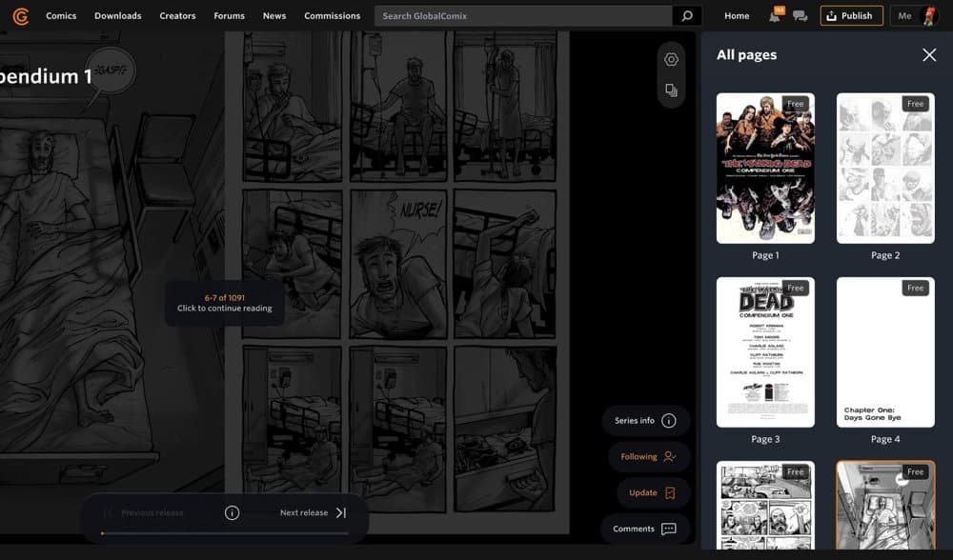Go to Home link
953x560 pixels.
(737, 16)
